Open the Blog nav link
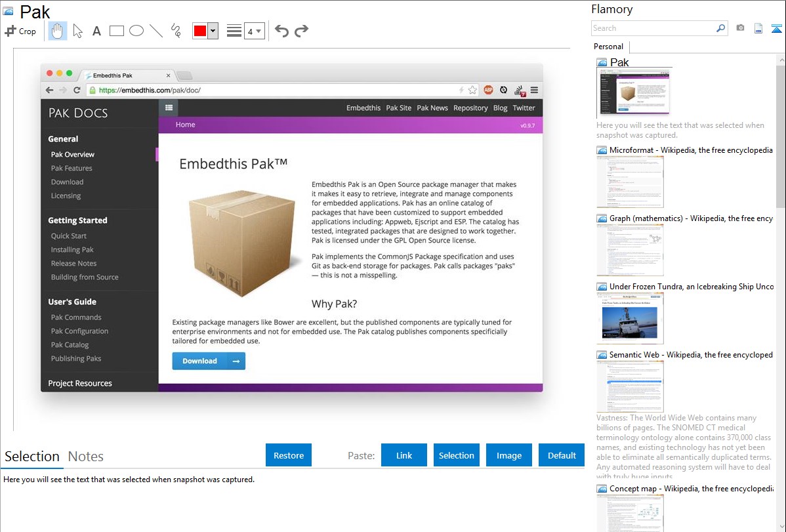This screenshot has height=532, width=786. tap(501, 108)
